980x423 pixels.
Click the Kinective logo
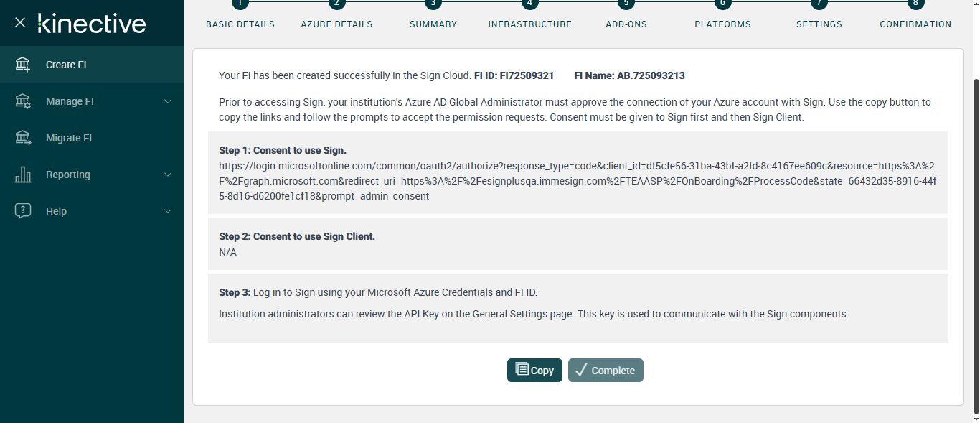[92, 23]
